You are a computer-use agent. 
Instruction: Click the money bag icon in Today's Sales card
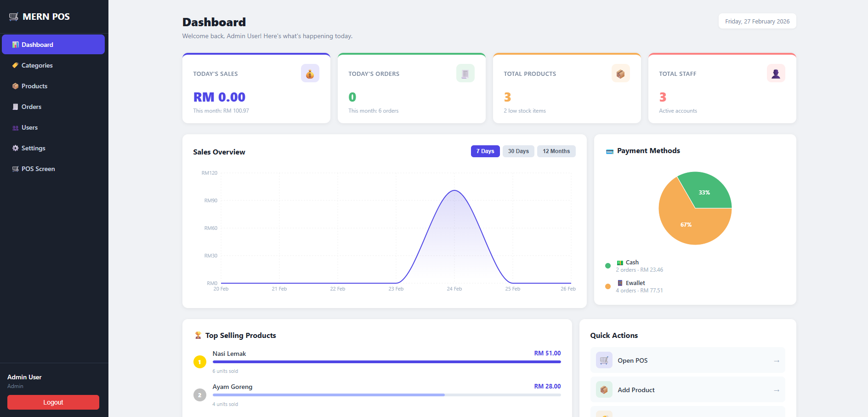[x=310, y=74]
